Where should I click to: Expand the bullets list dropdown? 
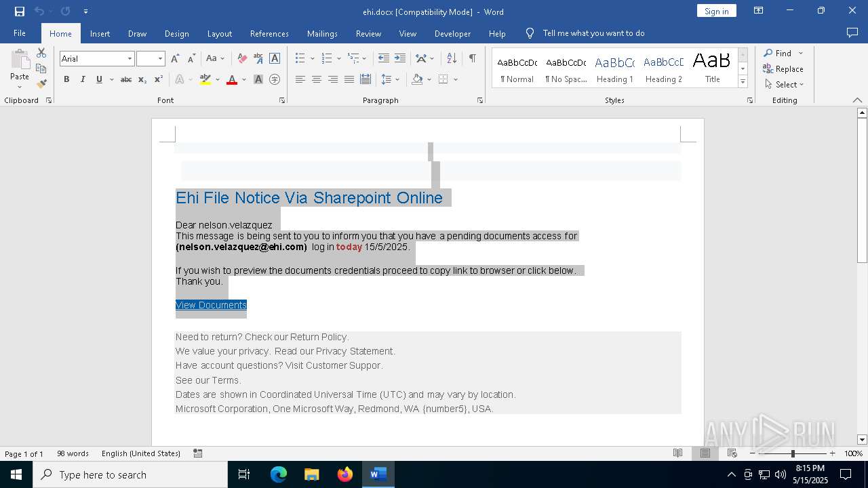pyautogui.click(x=313, y=59)
